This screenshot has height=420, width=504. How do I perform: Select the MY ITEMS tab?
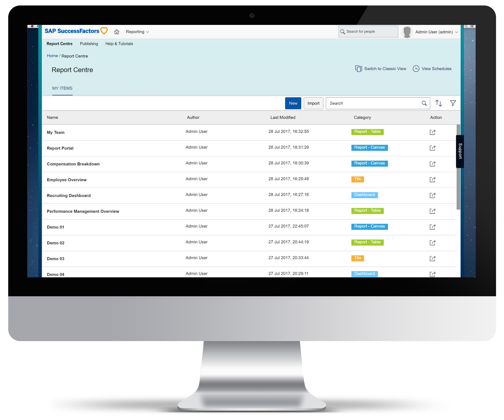click(x=61, y=88)
